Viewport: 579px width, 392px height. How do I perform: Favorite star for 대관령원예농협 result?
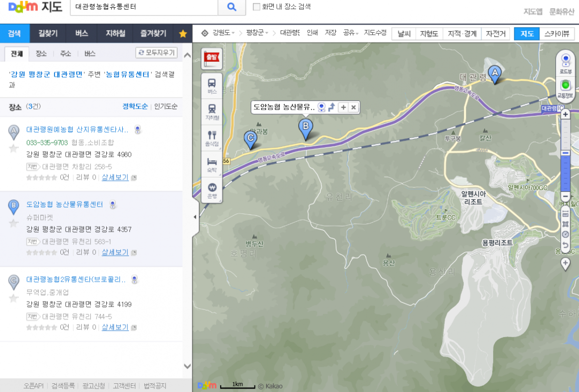pyautogui.click(x=14, y=148)
